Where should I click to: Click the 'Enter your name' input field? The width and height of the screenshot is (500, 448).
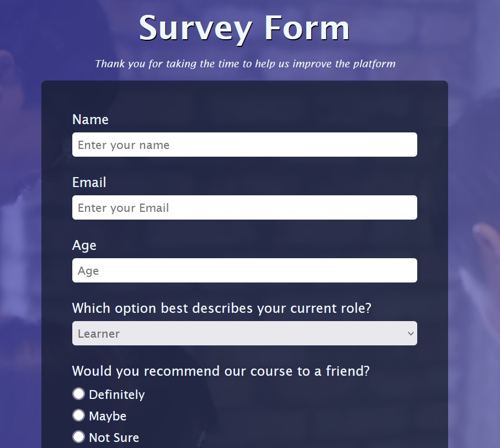[x=244, y=145]
